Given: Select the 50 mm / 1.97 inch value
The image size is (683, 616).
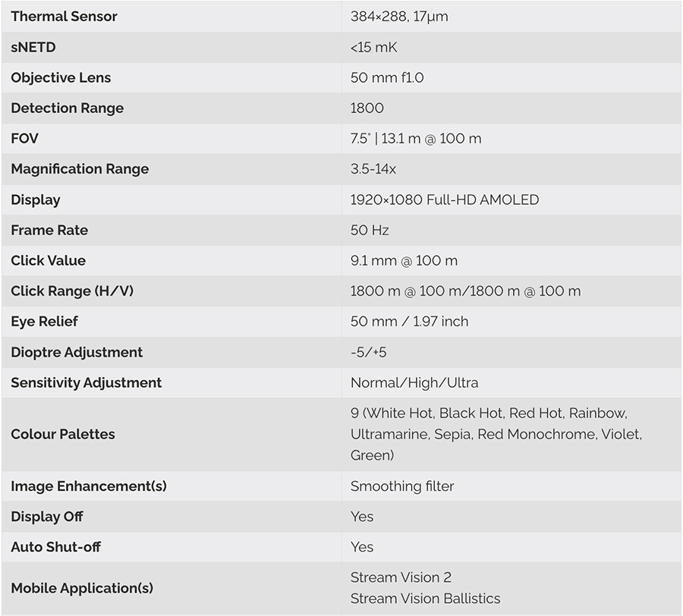Looking at the screenshot, I should [409, 321].
